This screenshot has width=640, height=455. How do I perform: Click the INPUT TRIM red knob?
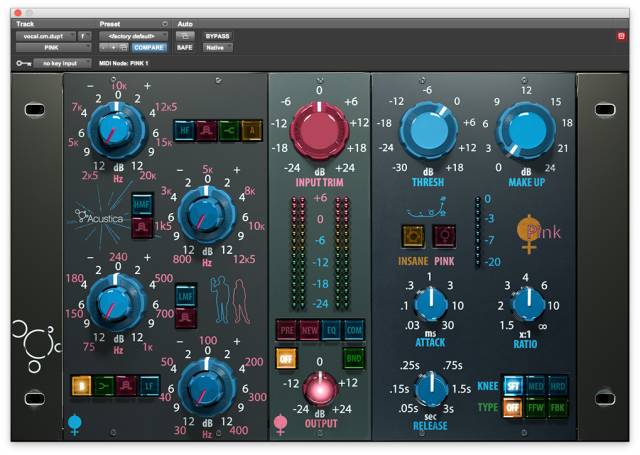(319, 131)
